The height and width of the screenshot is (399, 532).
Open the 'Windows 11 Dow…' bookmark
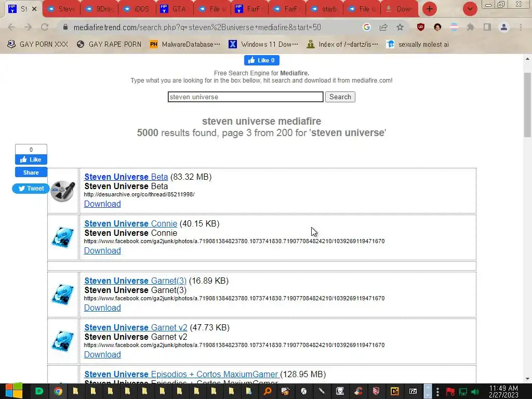tap(263, 44)
